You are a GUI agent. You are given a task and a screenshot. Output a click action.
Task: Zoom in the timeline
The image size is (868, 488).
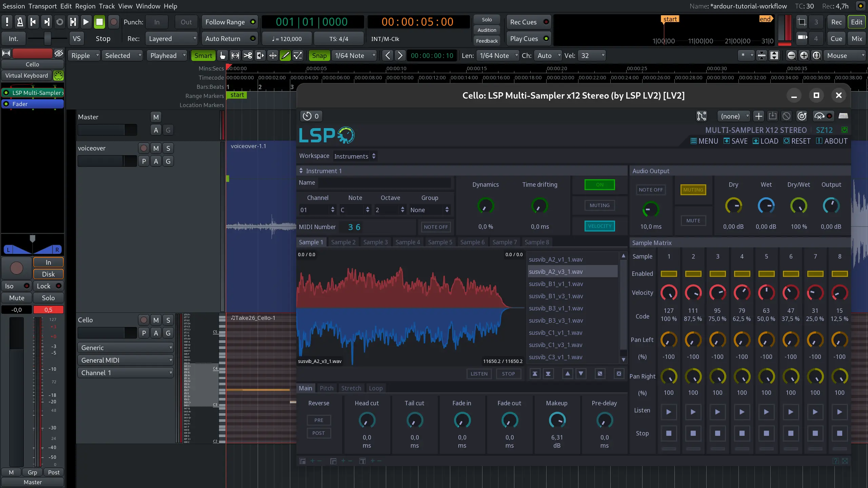[804, 56]
